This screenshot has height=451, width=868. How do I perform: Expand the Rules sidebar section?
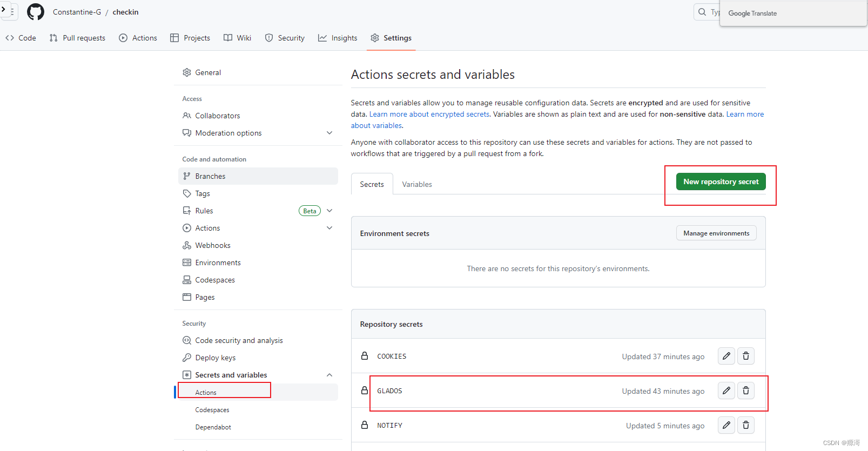click(329, 211)
